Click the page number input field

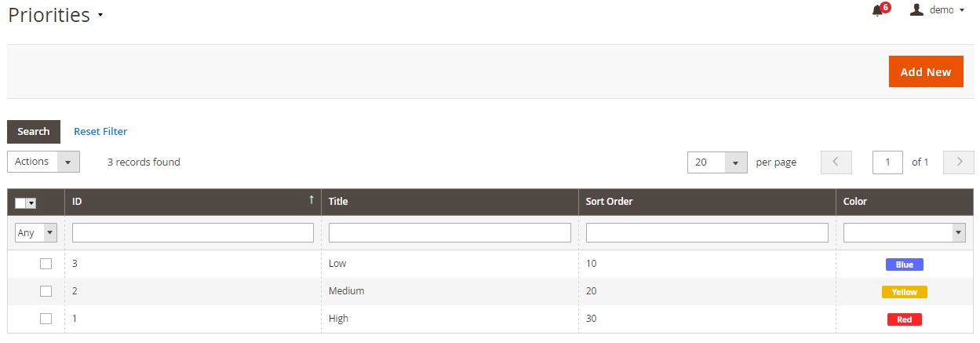[887, 162]
